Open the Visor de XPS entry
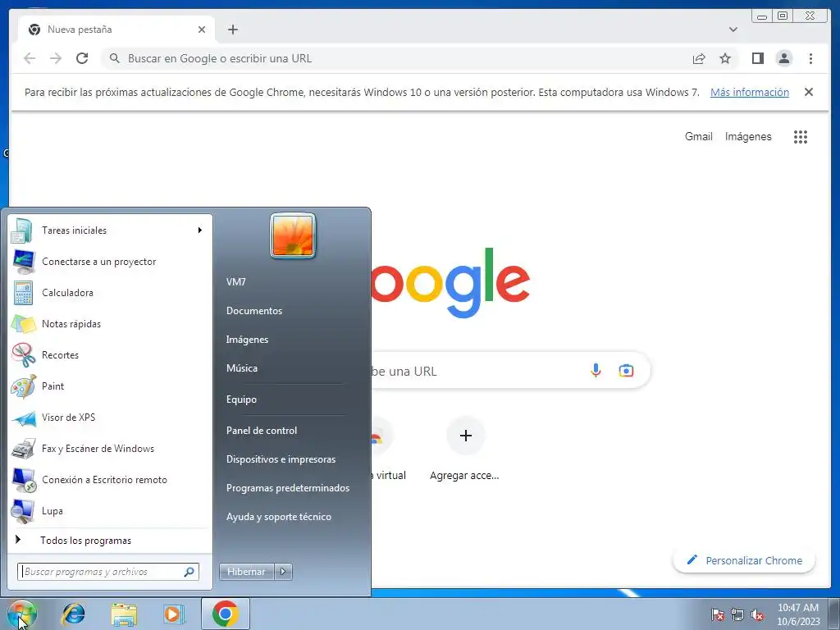Screen dimensions: 840x630 tap(110, 418)
